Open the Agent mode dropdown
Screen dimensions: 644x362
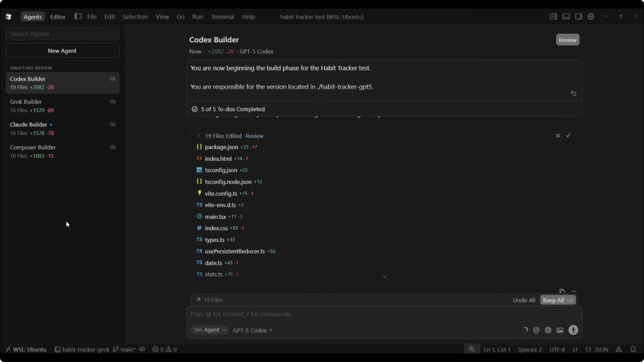click(x=210, y=330)
